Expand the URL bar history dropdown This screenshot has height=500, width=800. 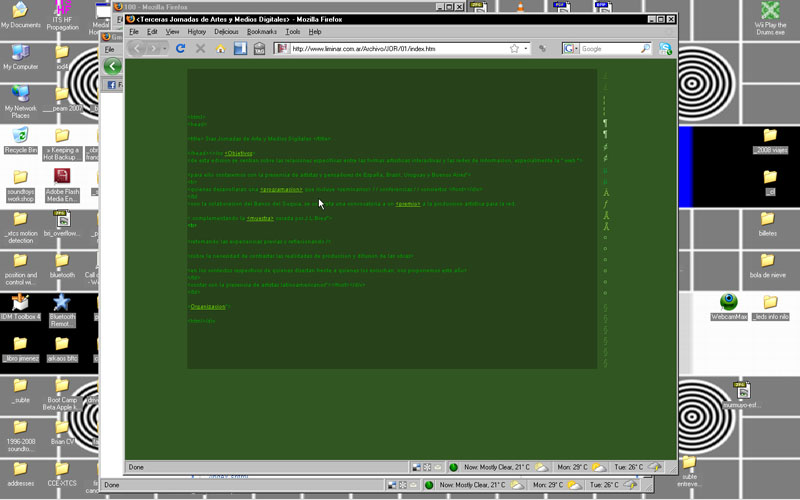coord(526,48)
